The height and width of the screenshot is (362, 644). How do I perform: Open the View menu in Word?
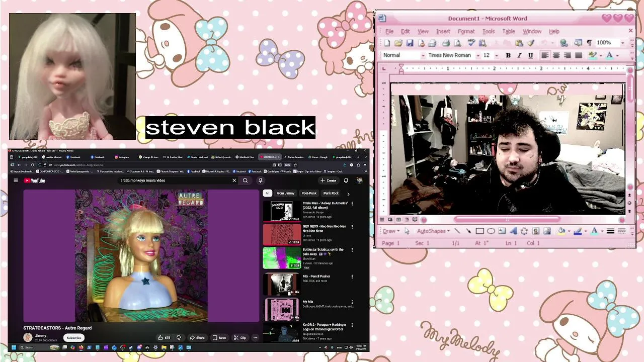[423, 31]
